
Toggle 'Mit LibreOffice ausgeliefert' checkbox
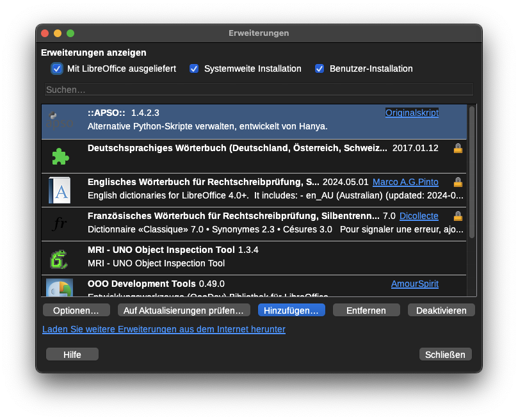tap(57, 69)
